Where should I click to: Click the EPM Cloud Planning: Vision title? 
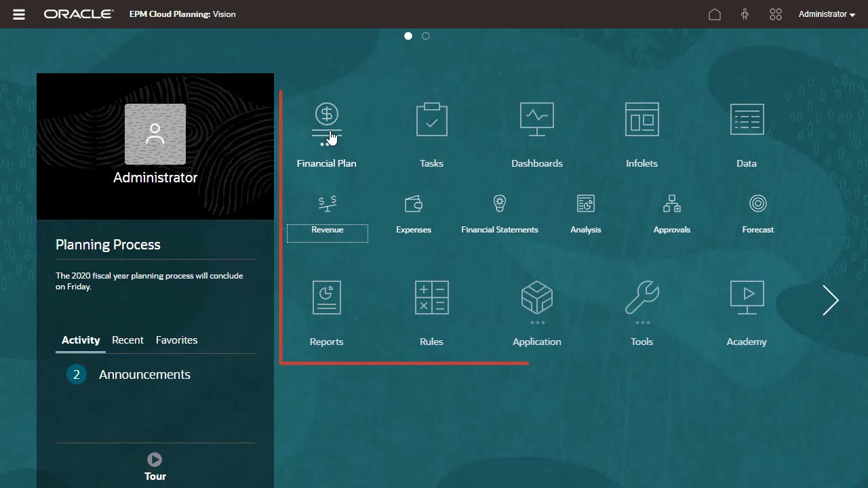[x=182, y=14]
